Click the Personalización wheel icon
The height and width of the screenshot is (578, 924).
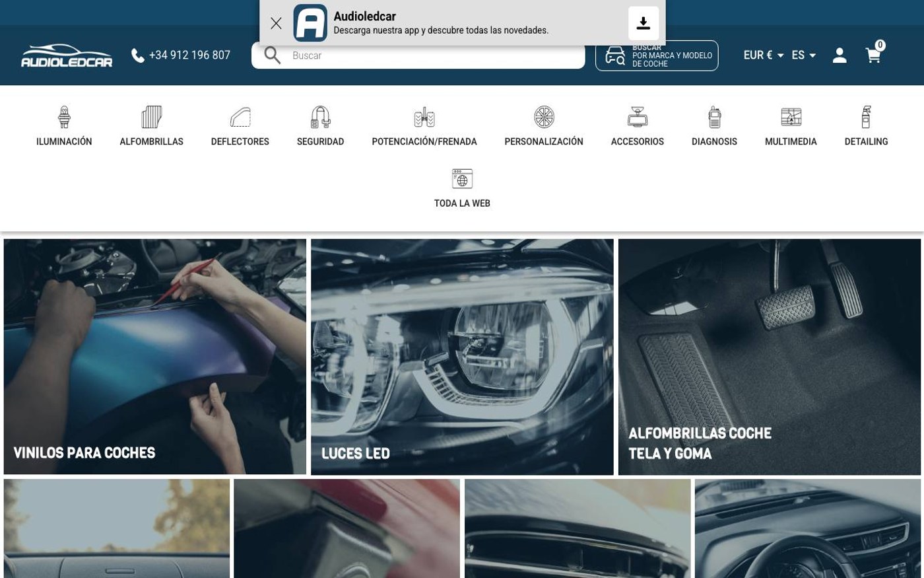point(544,117)
